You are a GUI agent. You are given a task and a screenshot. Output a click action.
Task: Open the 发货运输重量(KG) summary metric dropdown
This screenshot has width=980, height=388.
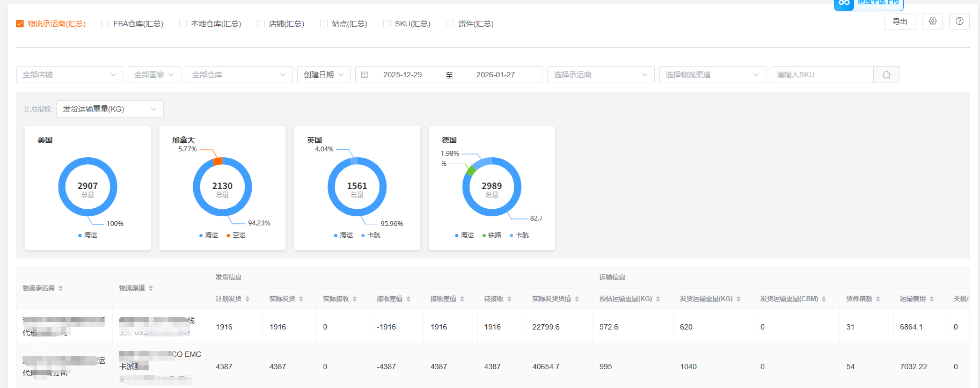coord(109,109)
